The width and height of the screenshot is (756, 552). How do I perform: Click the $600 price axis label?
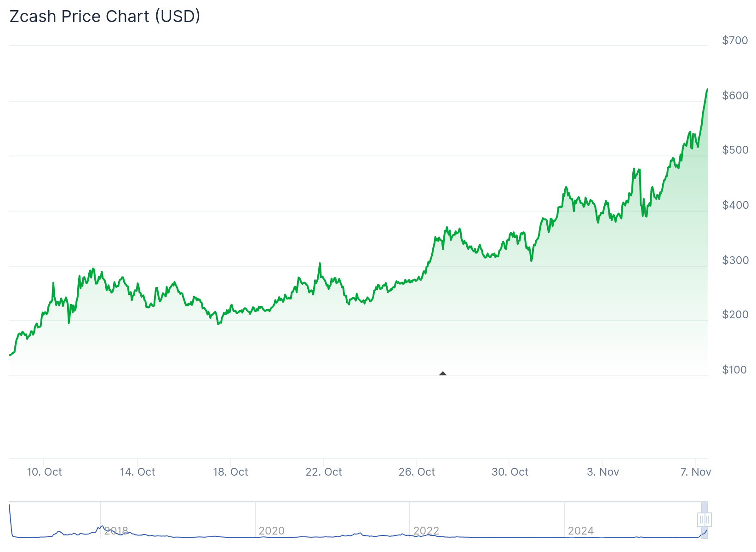735,96
